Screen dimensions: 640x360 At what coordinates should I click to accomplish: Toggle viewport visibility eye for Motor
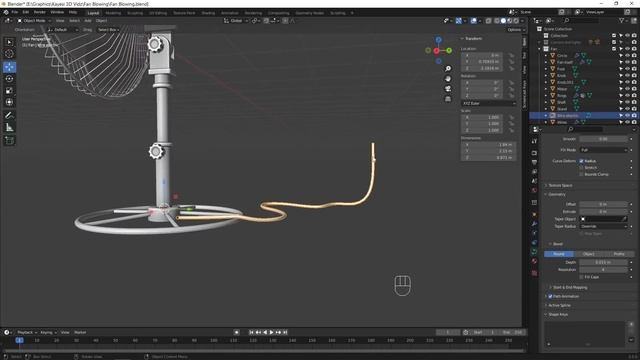point(627,89)
